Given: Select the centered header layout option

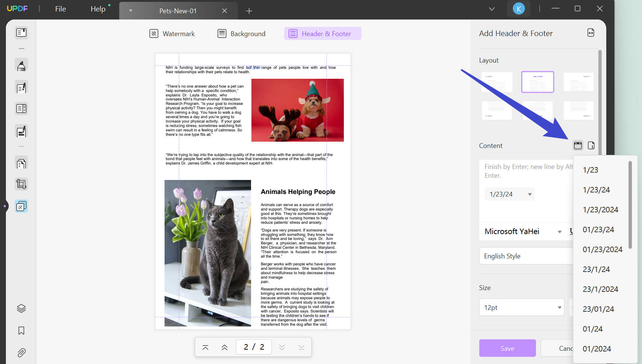Looking at the screenshot, I should [537, 82].
